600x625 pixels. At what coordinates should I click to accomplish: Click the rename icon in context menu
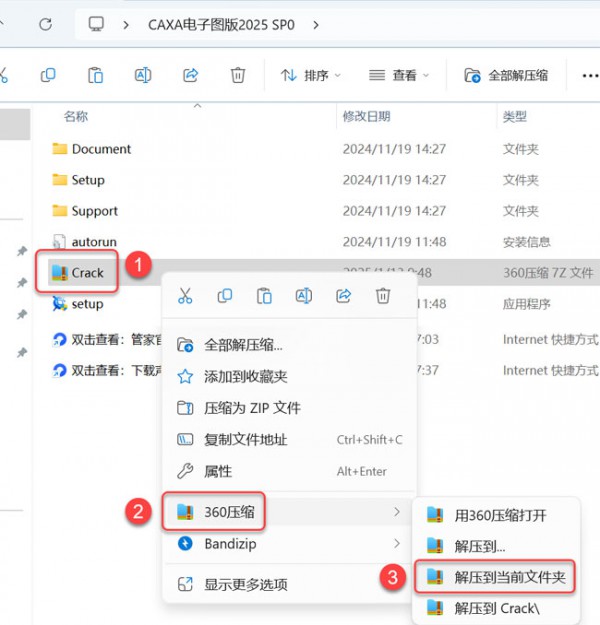click(304, 296)
